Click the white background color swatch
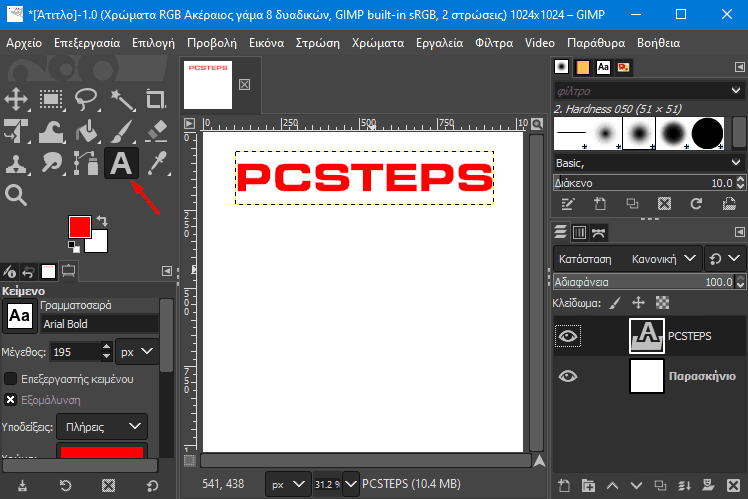 (99, 244)
